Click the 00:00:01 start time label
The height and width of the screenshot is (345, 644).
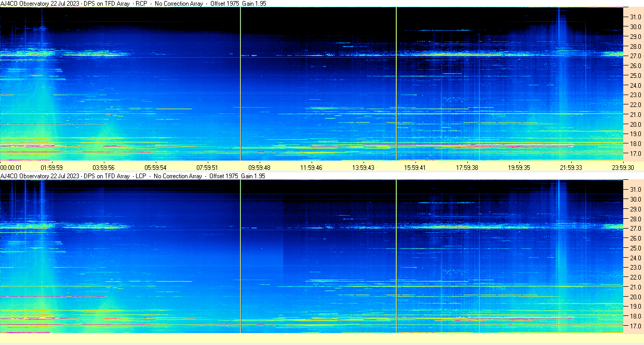tap(11, 168)
